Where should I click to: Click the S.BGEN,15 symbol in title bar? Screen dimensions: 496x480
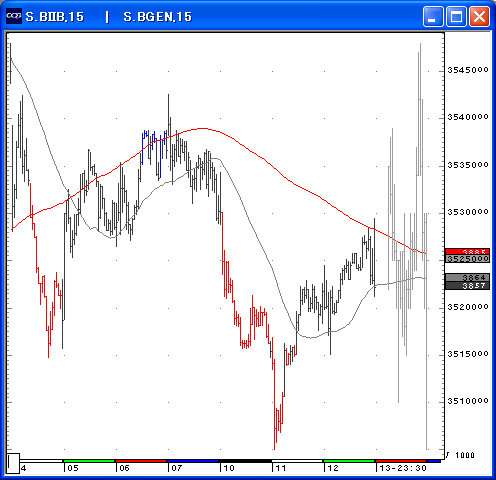[158, 17]
